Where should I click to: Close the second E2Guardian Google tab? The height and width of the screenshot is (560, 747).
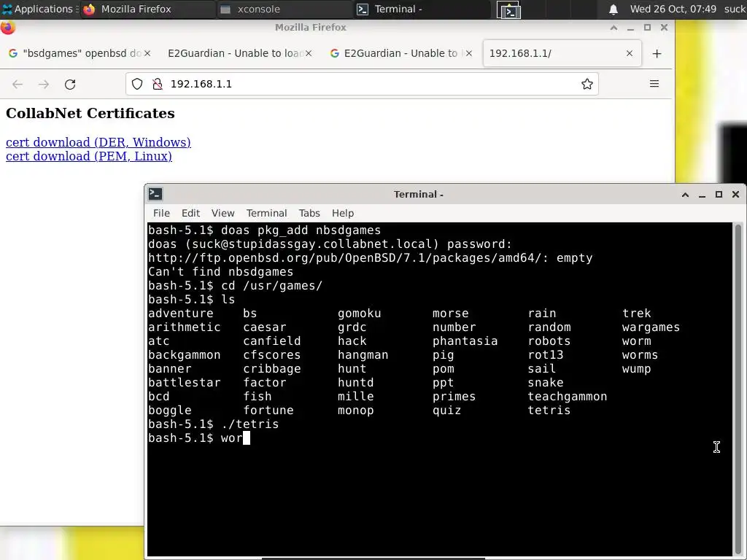coord(469,53)
